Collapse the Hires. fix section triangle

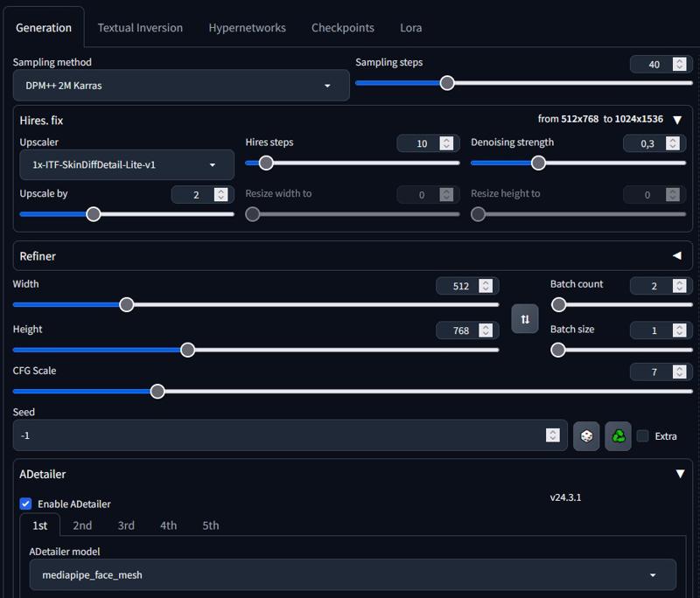click(676, 120)
